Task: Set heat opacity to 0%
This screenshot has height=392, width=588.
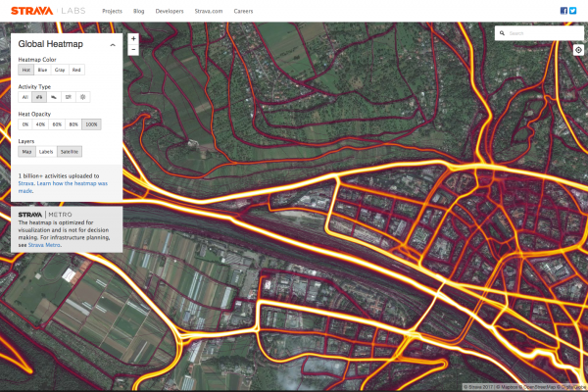Action: tap(25, 124)
